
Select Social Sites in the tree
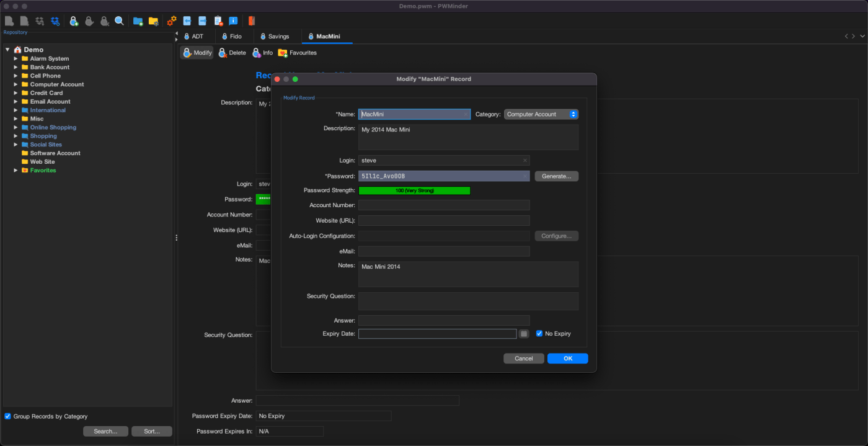46,145
